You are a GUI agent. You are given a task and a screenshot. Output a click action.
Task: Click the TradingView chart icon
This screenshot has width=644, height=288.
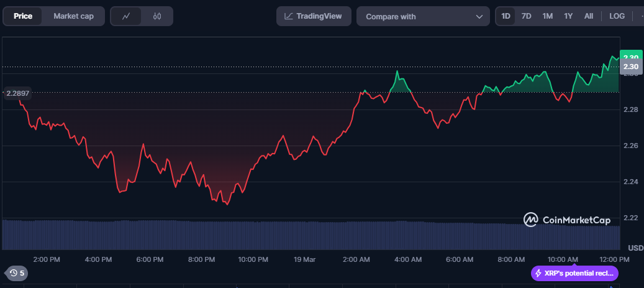[x=289, y=16]
